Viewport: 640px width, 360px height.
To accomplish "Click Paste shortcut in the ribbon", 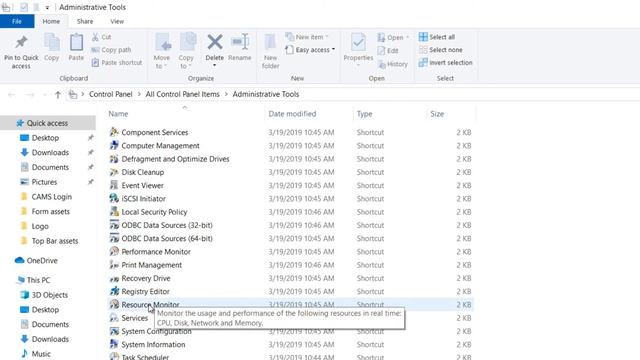I will 117,62.
